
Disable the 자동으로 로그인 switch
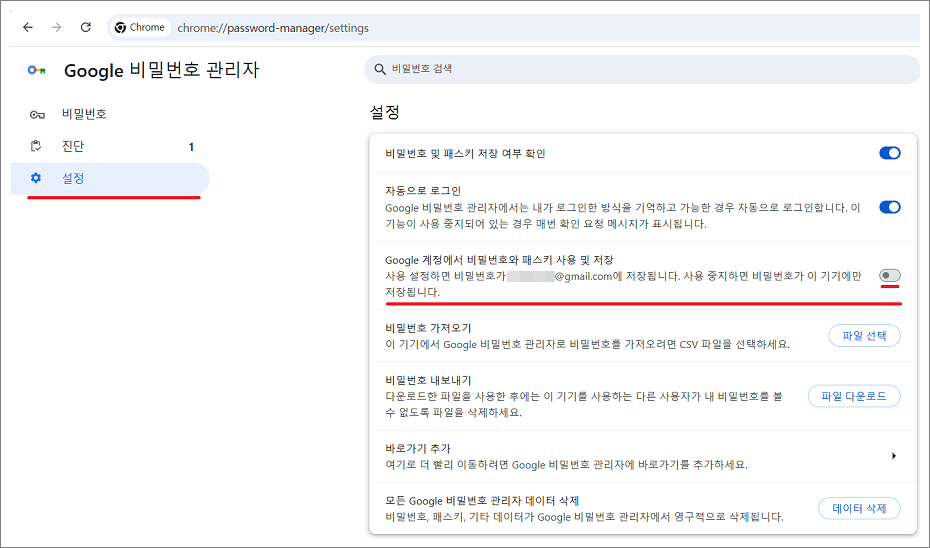pyautogui.click(x=890, y=207)
